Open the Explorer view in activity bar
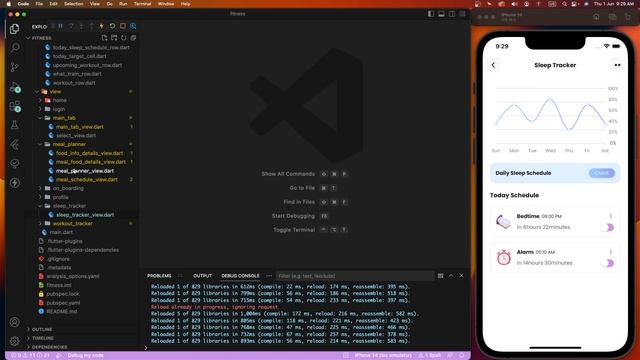Screen dimensions: 640x360 (15, 29)
